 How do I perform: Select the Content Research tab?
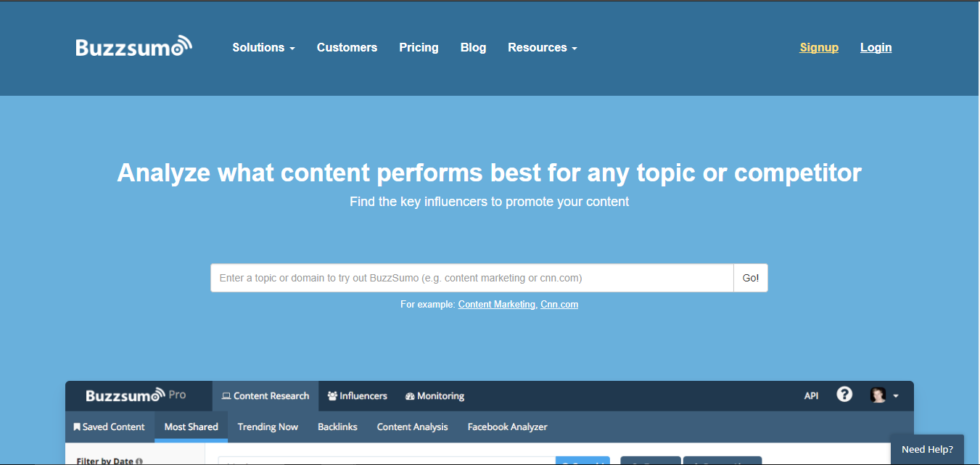(265, 396)
